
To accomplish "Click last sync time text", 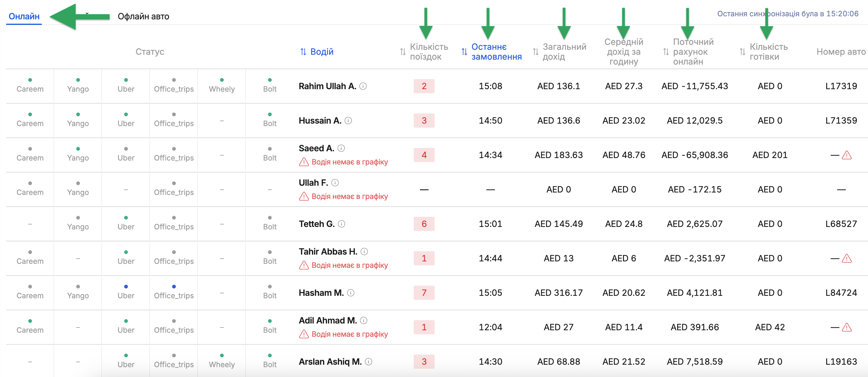I will (x=788, y=14).
